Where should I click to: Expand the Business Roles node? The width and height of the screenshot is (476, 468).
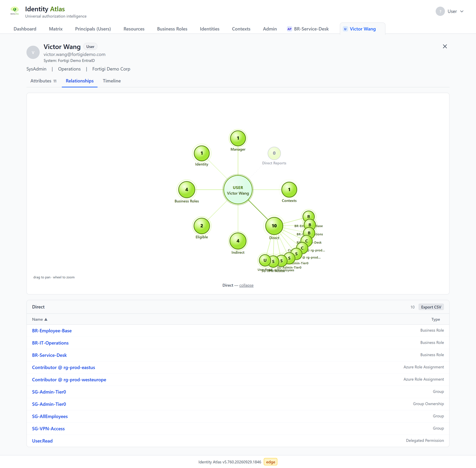tap(186, 189)
